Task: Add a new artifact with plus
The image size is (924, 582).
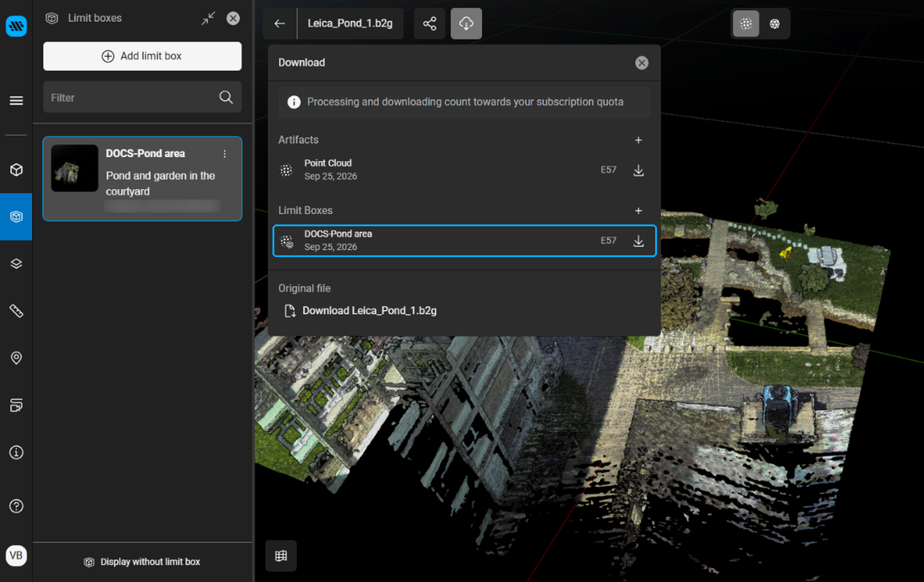Action: 638,140
